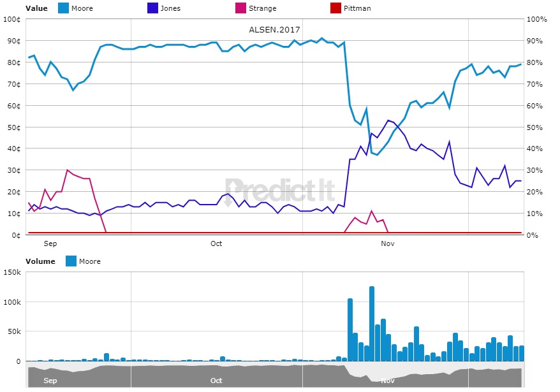Viewport: 560px width, 392px height.
Task: Click the 100k volume axis label
Action: coord(12,302)
